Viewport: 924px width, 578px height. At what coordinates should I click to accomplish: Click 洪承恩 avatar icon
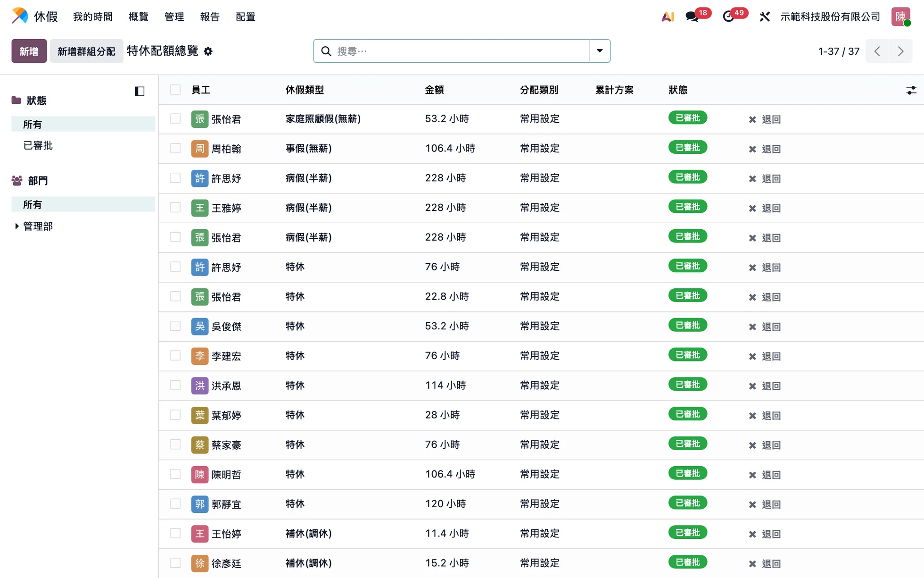(200, 385)
